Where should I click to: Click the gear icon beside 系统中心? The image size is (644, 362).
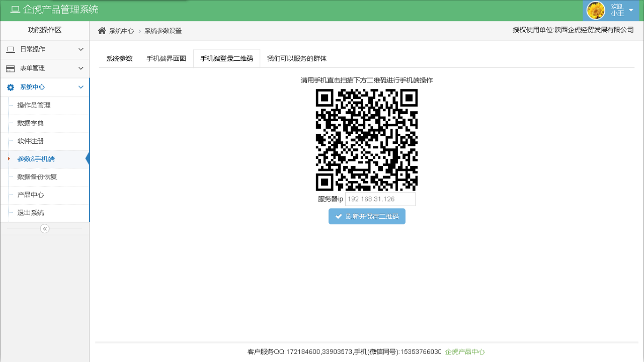(10, 87)
